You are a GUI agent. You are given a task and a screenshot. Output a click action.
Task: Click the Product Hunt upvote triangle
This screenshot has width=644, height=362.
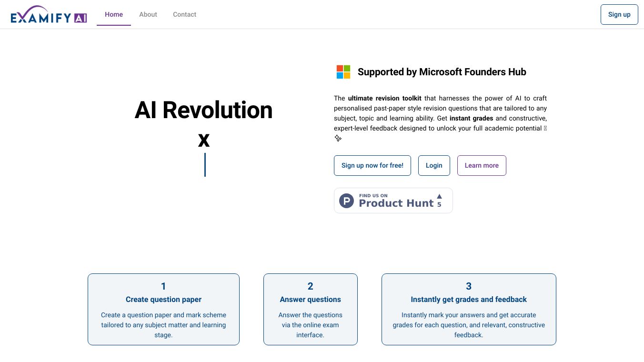[439, 196]
